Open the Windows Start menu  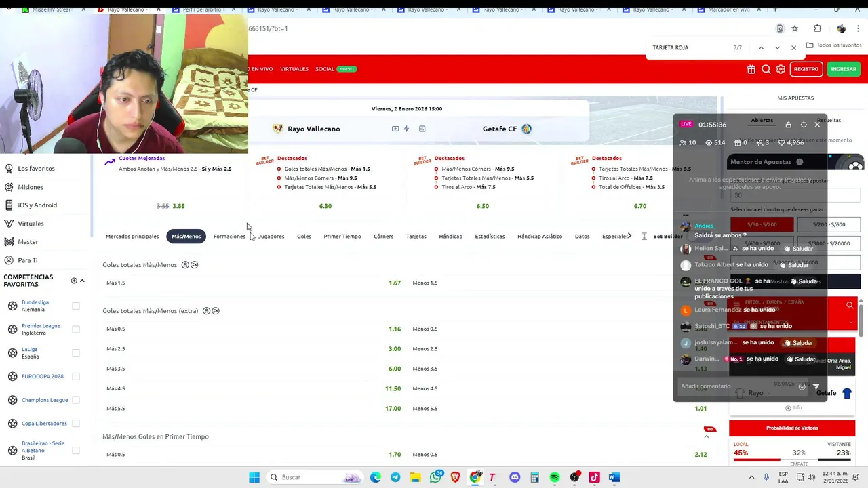(x=254, y=477)
